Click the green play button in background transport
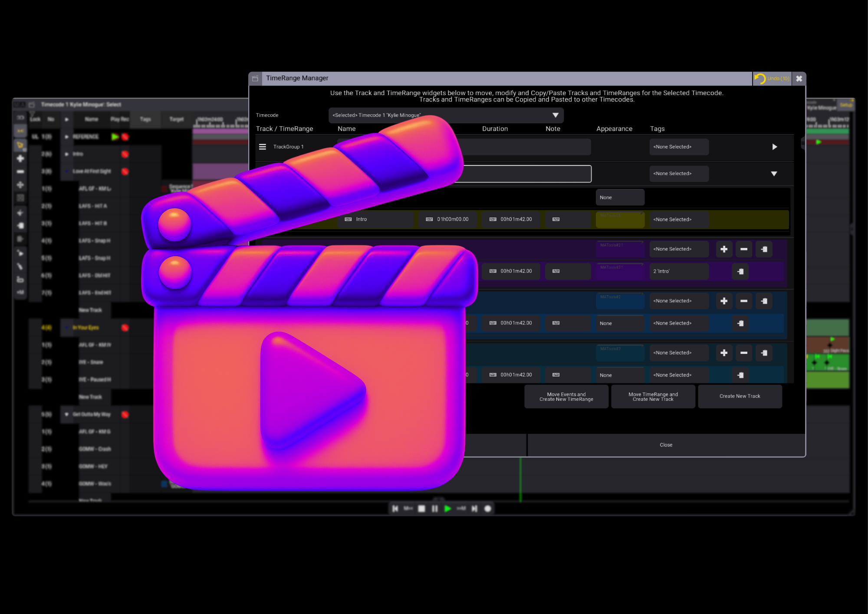868x614 pixels. [x=447, y=508]
